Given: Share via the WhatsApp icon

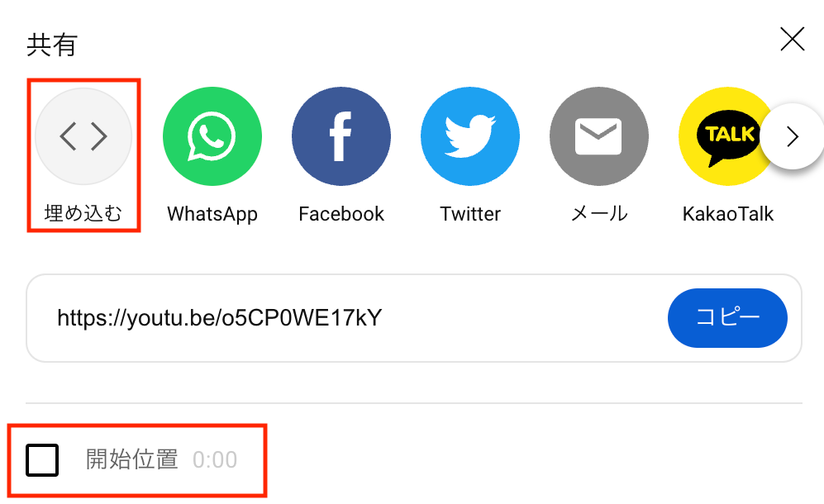Looking at the screenshot, I should coord(212,136).
